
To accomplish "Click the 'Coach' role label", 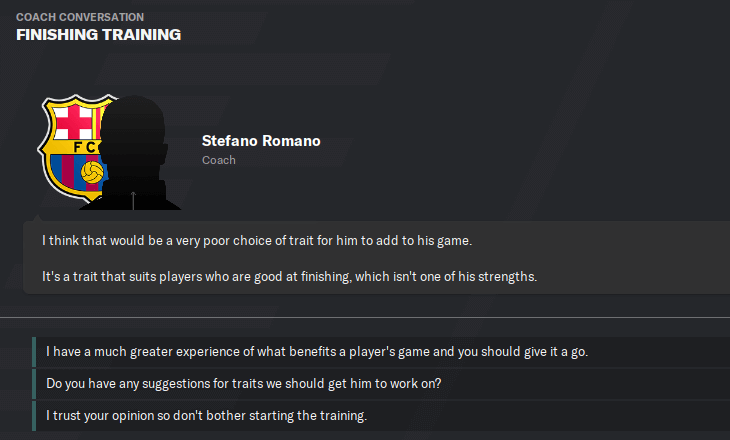I will click(x=218, y=160).
